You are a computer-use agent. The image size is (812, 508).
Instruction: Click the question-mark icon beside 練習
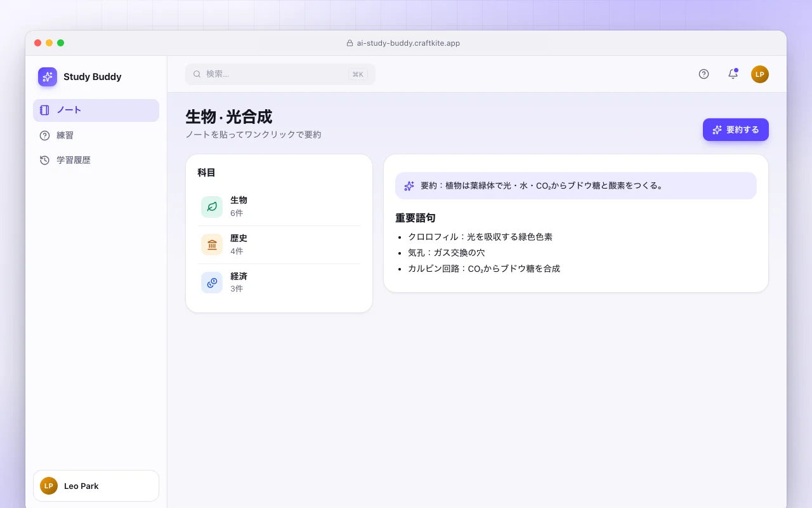tap(44, 135)
